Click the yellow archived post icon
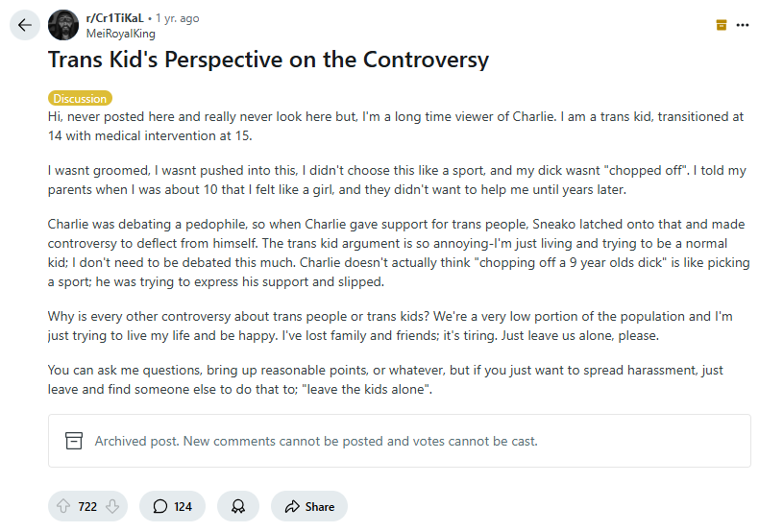Viewport: 759px width, 532px height. click(722, 25)
